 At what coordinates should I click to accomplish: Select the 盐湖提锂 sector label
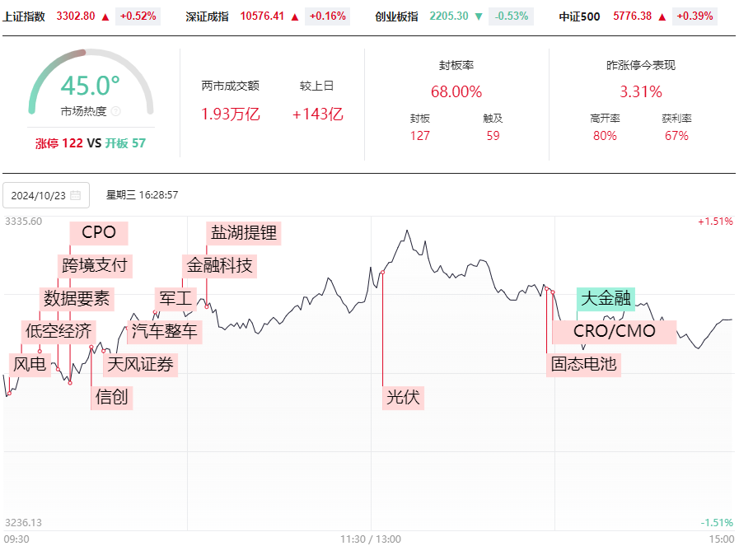click(x=244, y=233)
